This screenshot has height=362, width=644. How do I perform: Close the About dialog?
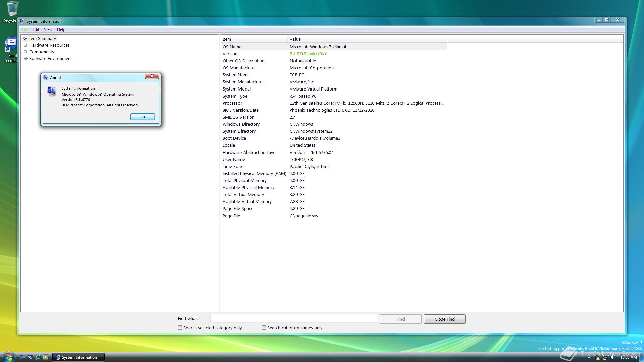(152, 76)
